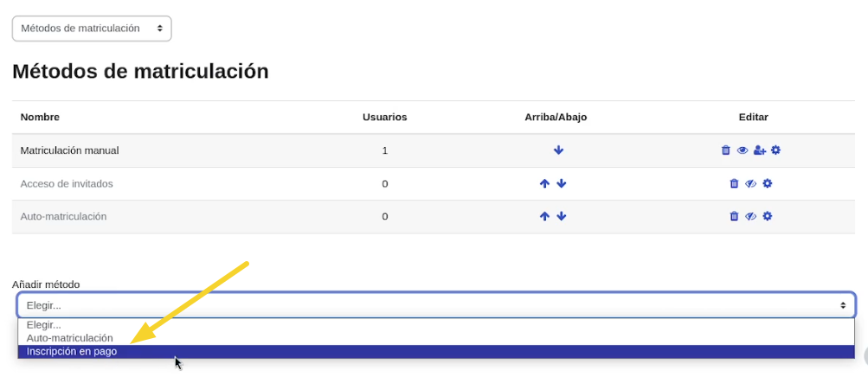Screen dimensions: 868x377
Task: Enable Acceso de invitados using crossed eye icon
Action: [x=751, y=183]
